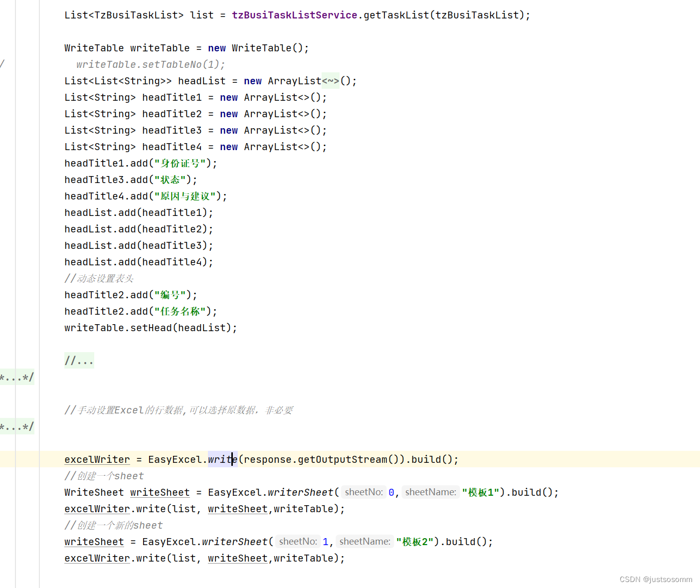The image size is (700, 588).
Task: Click the "编号" string literal
Action: coord(170,295)
